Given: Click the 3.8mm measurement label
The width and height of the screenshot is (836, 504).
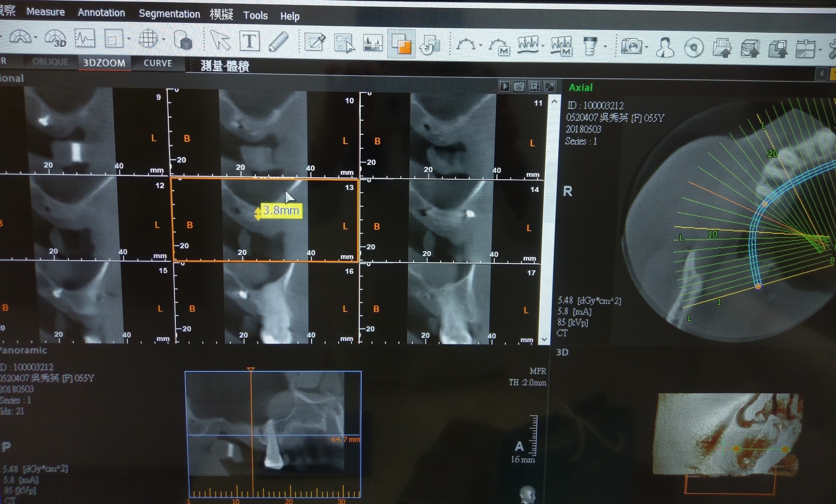Looking at the screenshot, I should tap(281, 211).
